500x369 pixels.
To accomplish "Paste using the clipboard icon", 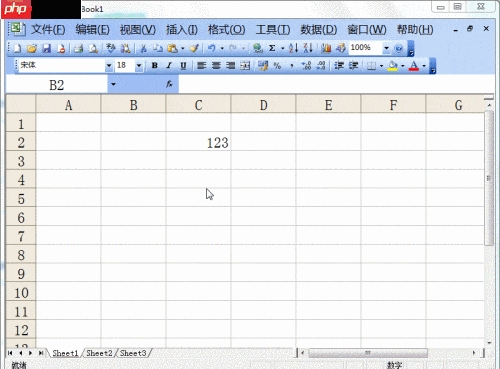I will point(172,49).
